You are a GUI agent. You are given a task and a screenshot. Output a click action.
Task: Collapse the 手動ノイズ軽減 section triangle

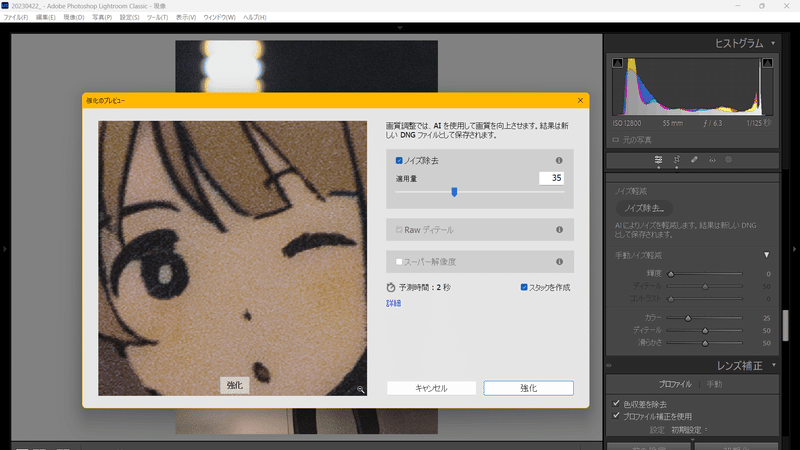tap(766, 255)
